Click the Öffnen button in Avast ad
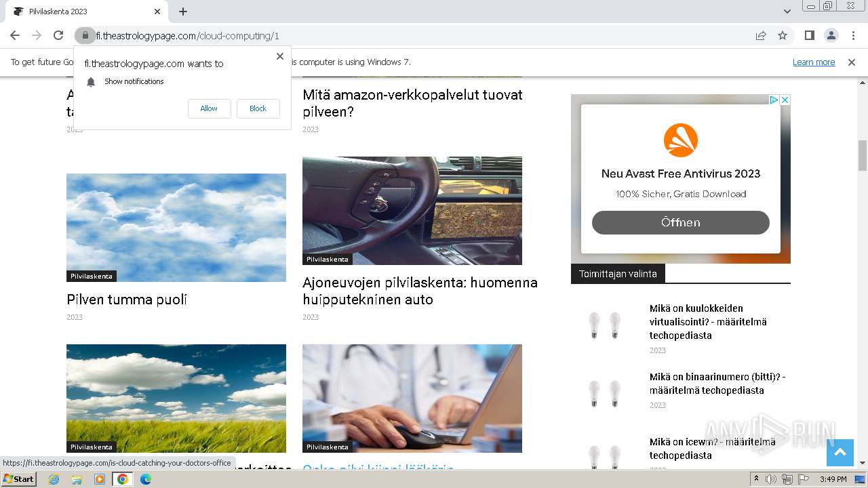 [681, 222]
